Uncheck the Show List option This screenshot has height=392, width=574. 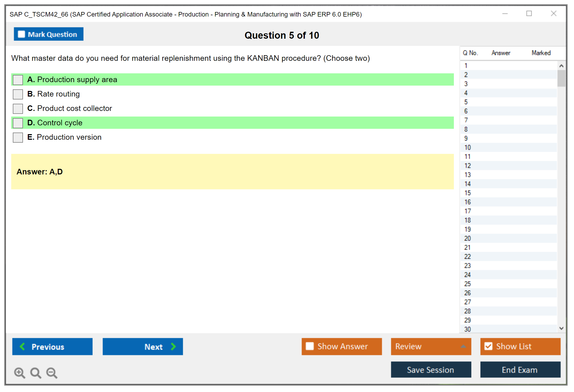488,346
